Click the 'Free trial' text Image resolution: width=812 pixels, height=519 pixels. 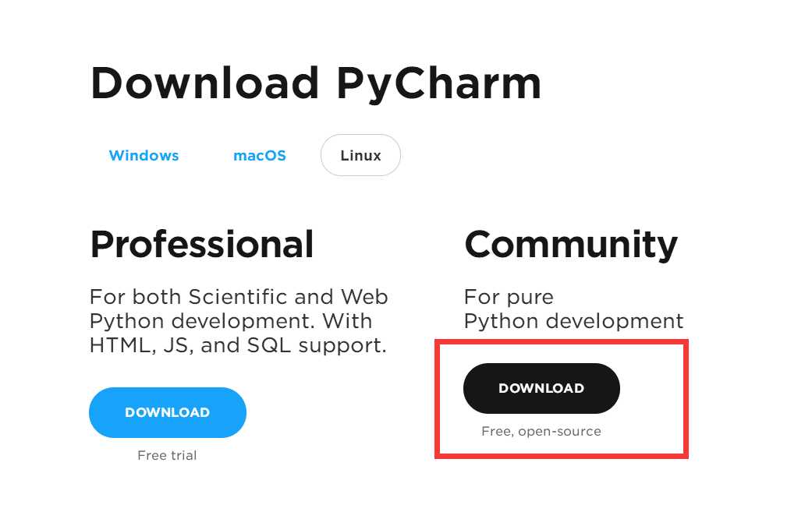[x=167, y=455]
